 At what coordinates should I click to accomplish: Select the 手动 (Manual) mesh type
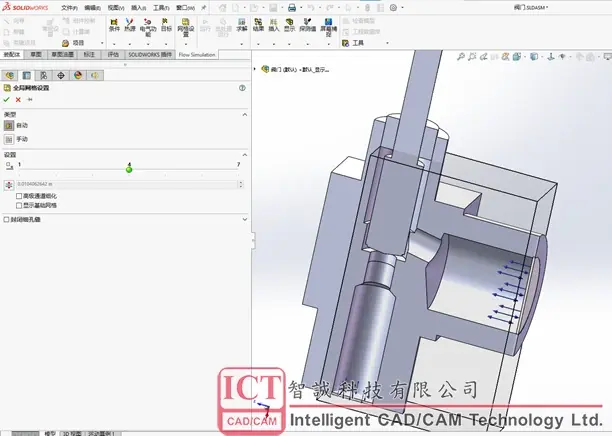[x=9, y=139]
